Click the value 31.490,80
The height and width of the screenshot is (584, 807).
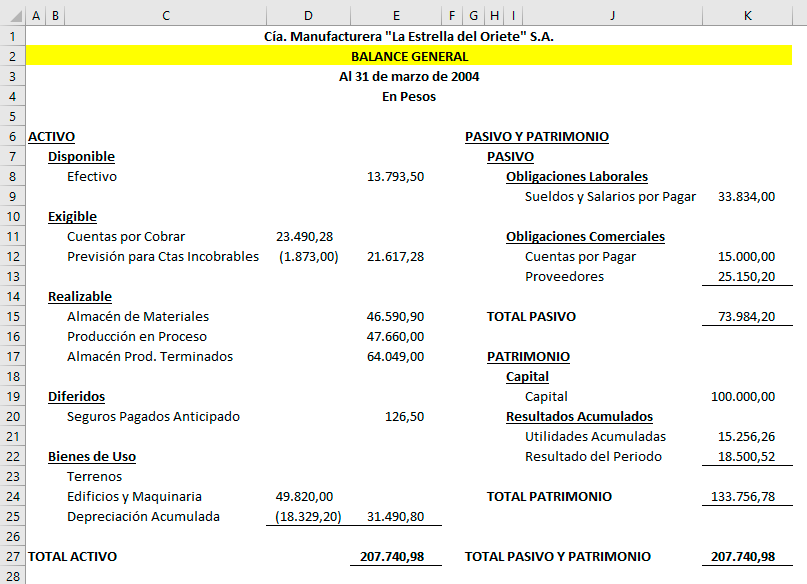click(395, 517)
